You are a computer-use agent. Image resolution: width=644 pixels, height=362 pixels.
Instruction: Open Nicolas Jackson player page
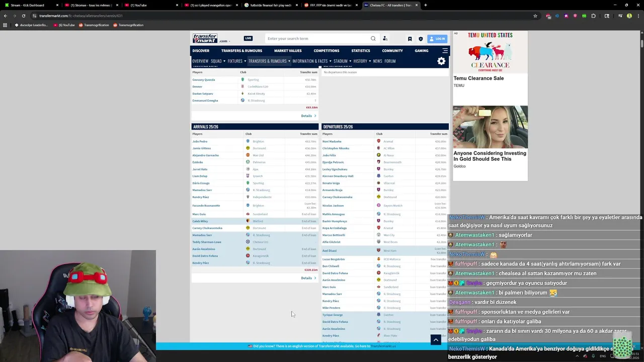pyautogui.click(x=333, y=206)
